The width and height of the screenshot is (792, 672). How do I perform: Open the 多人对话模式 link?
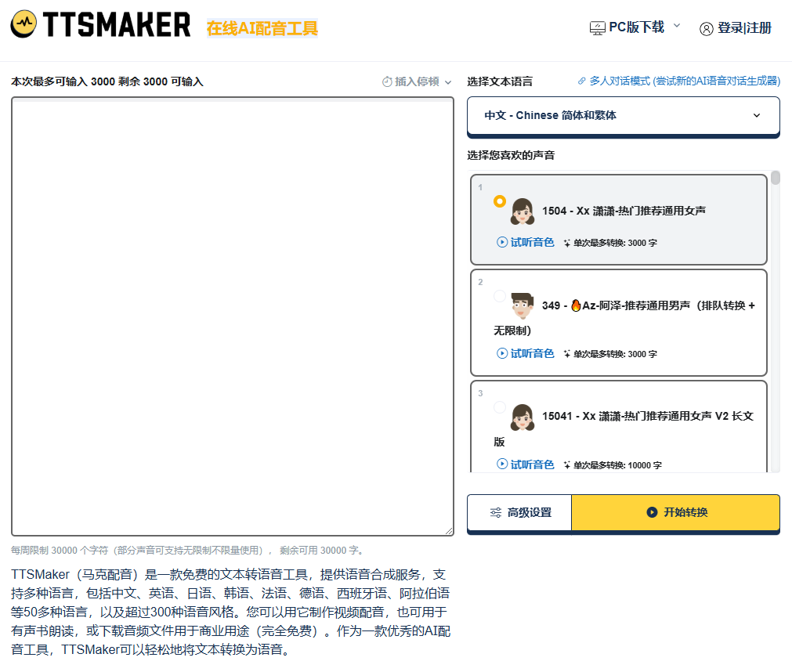coord(685,81)
